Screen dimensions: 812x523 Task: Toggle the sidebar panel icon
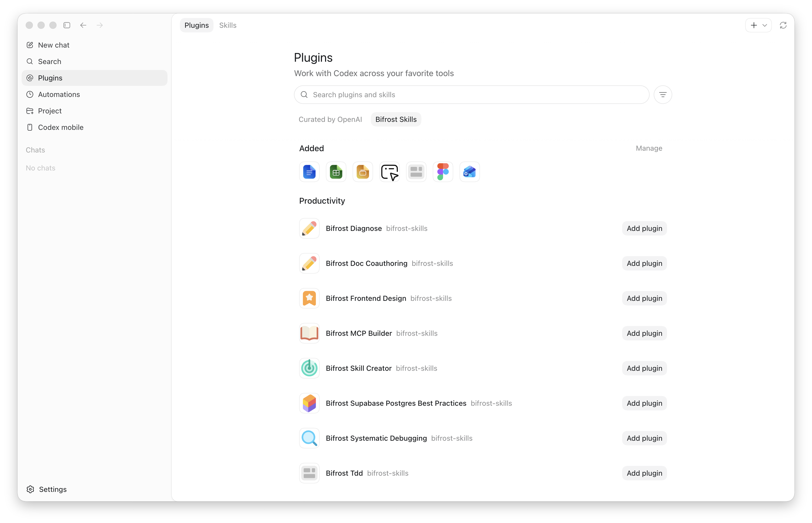click(x=67, y=25)
